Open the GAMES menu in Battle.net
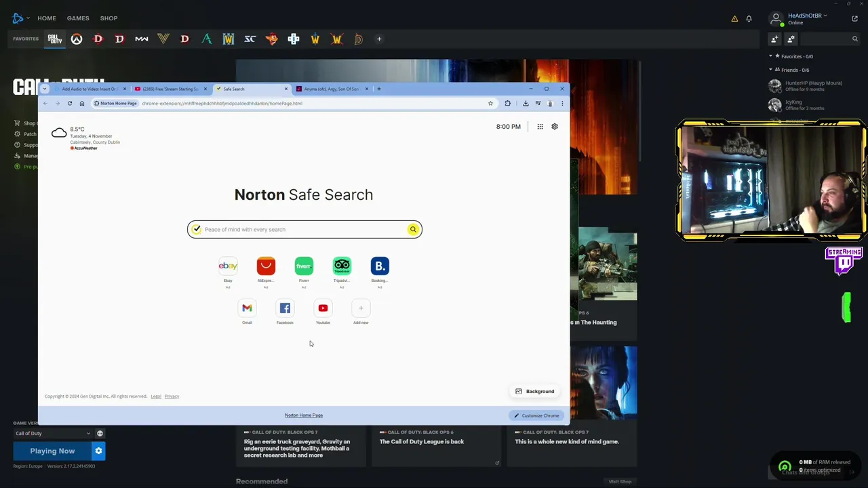Viewport: 868px width, 488px height. click(x=78, y=18)
